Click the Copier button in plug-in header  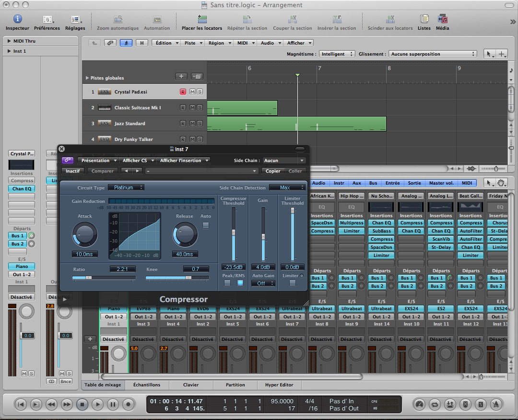point(273,171)
